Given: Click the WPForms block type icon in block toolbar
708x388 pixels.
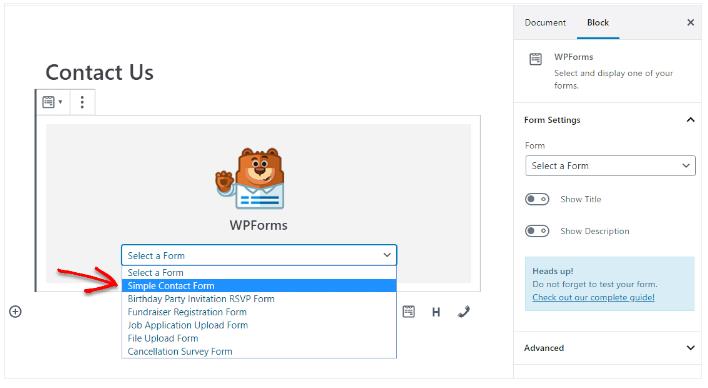Looking at the screenshot, I should click(x=49, y=102).
